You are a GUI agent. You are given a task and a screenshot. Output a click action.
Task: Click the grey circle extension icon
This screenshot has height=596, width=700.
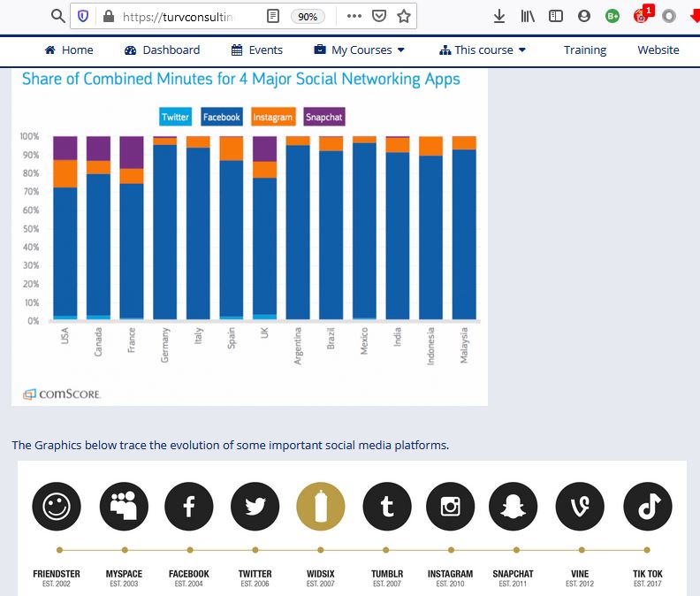coord(669,17)
